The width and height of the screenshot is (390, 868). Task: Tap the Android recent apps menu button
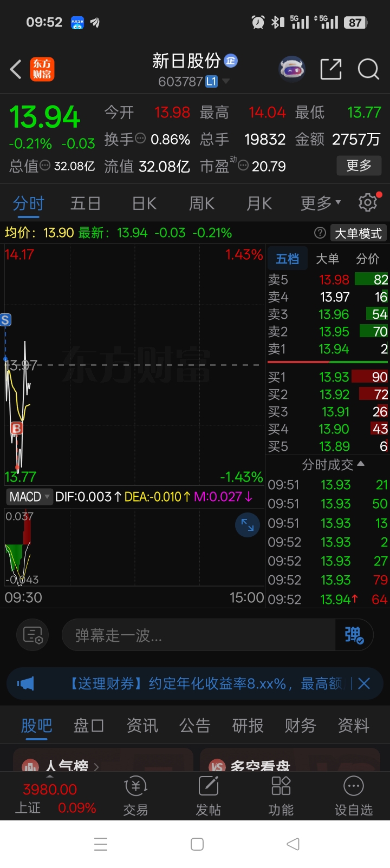101,844
